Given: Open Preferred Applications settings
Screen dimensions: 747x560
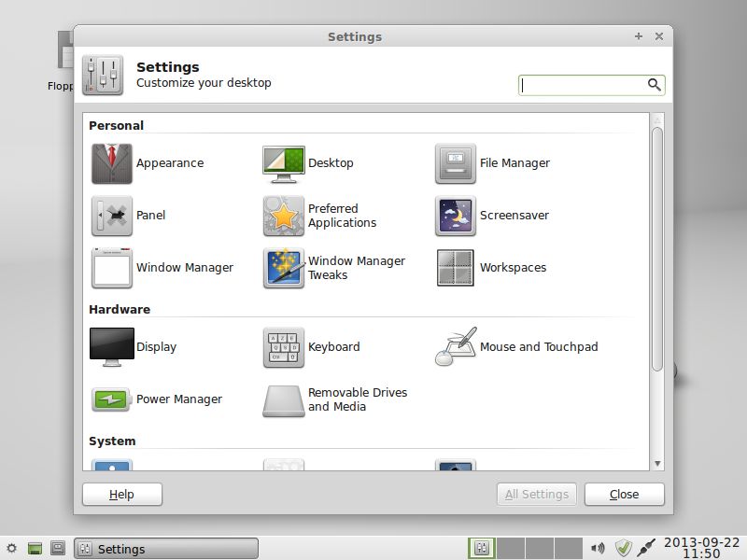Looking at the screenshot, I should (x=283, y=215).
